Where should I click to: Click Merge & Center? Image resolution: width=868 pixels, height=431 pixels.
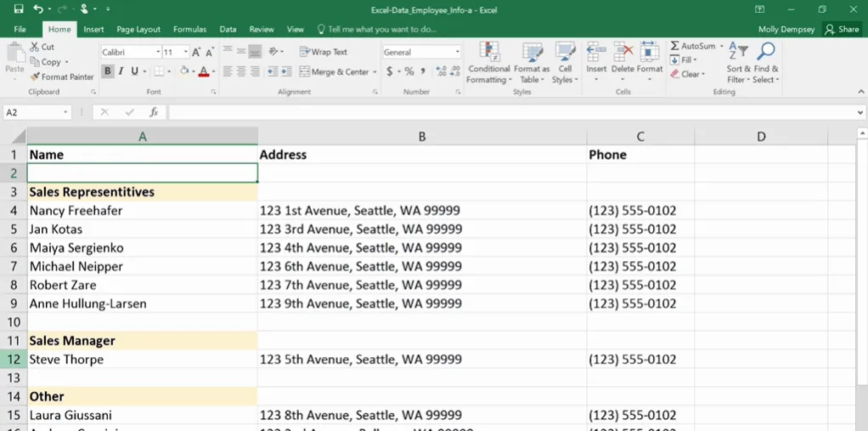coord(334,71)
